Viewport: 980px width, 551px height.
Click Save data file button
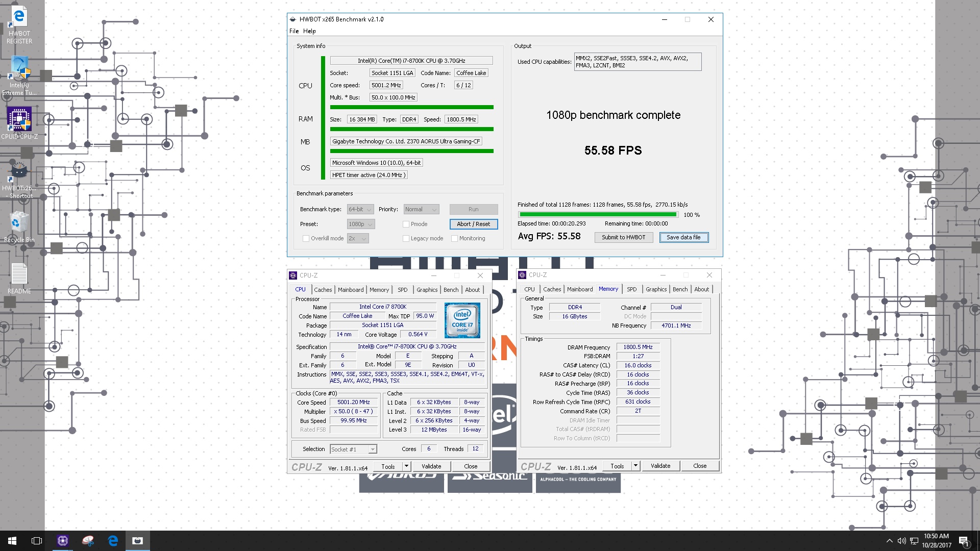[683, 237]
